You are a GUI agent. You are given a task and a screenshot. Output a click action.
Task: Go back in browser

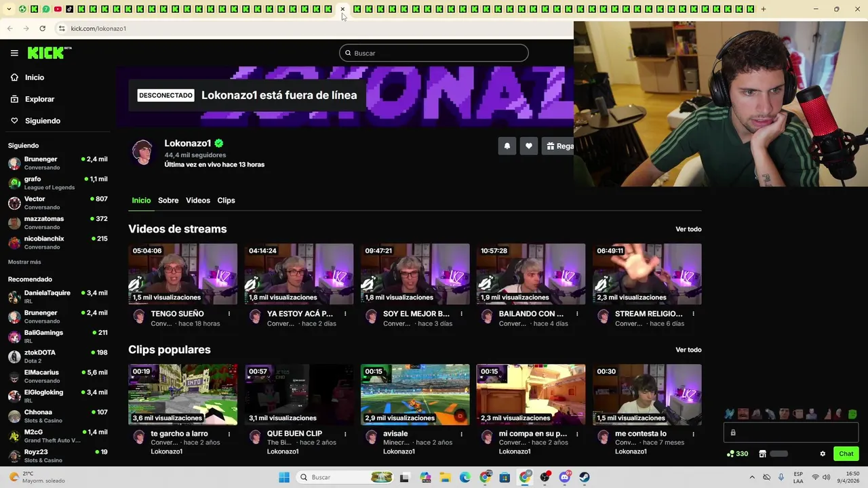(x=9, y=28)
